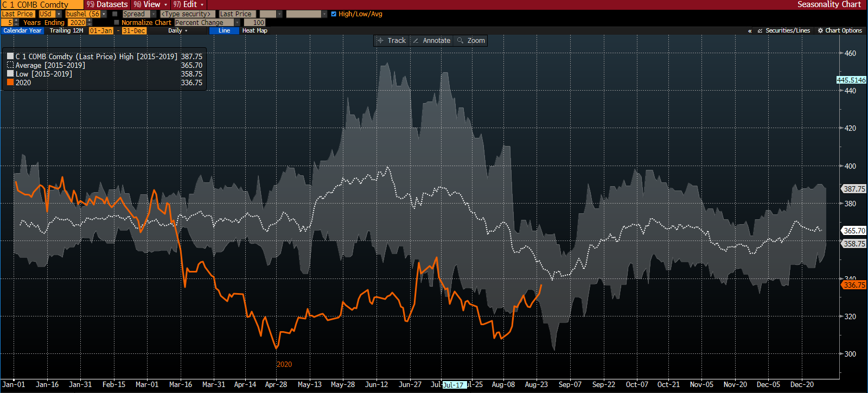Click the High legend grey swatch

tap(10, 56)
